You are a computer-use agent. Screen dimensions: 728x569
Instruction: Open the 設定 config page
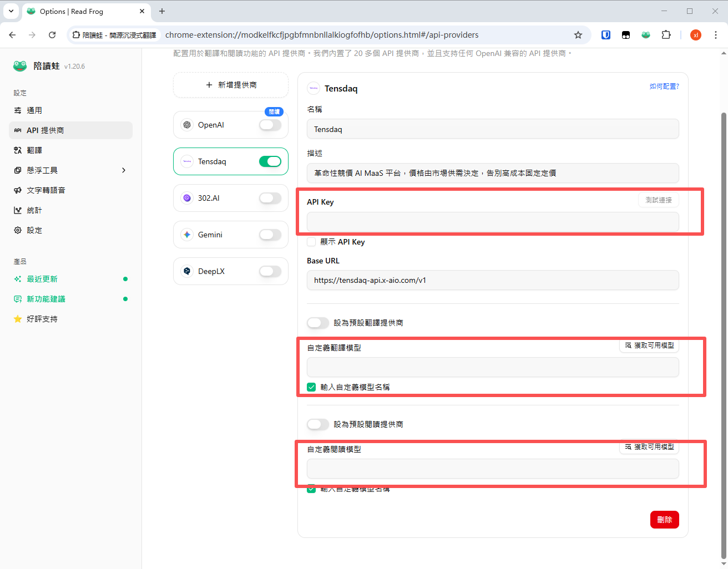click(70, 230)
